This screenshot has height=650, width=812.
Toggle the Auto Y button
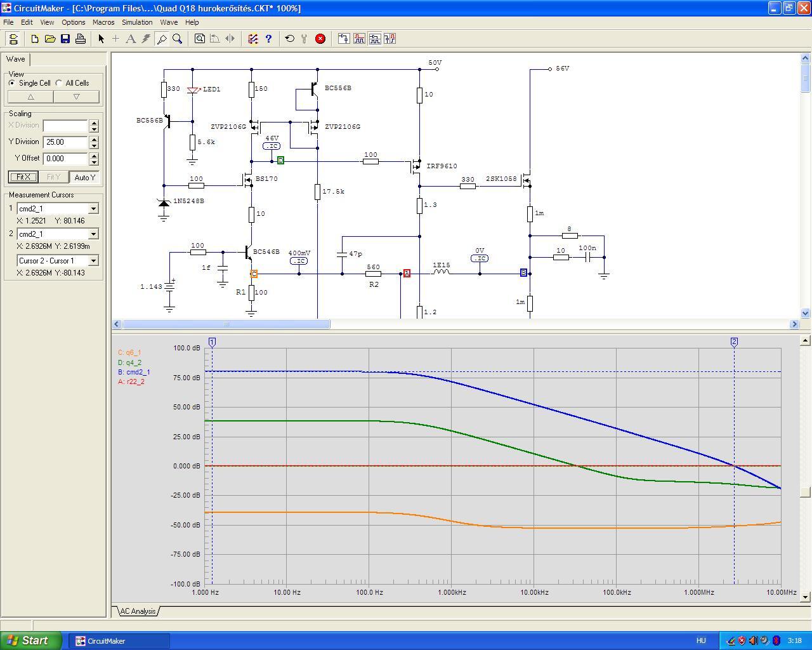coord(84,177)
